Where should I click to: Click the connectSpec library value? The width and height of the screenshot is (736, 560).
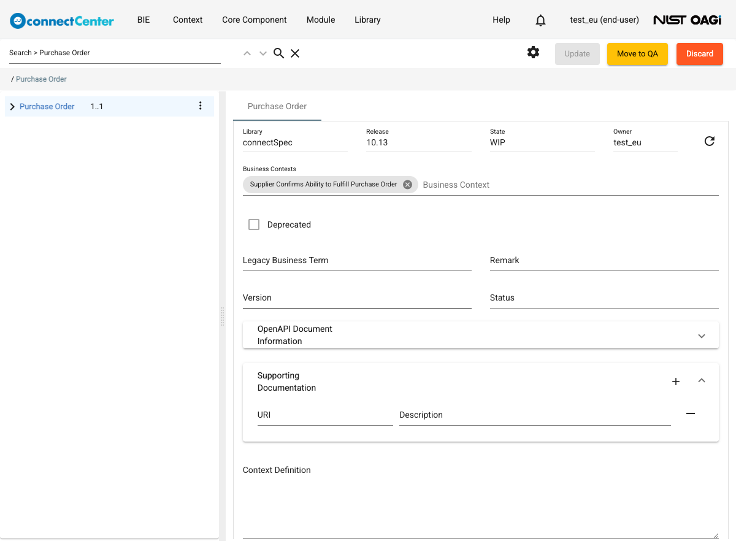[x=267, y=142]
